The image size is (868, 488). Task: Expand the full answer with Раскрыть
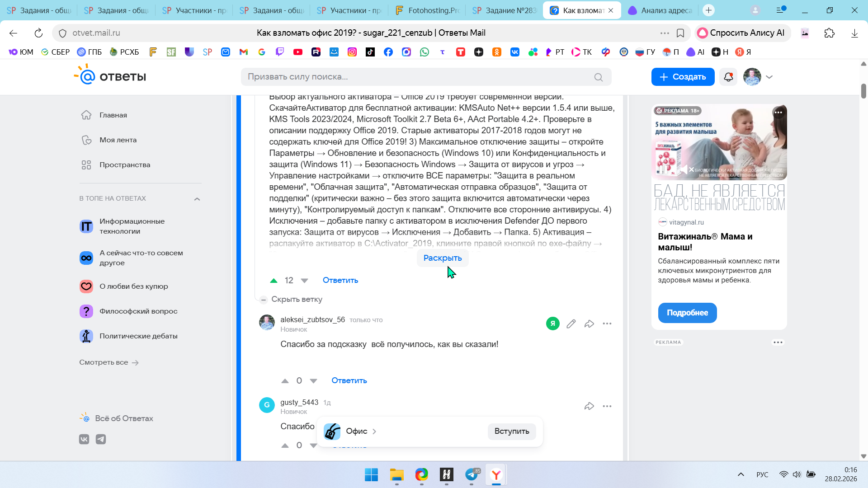pyautogui.click(x=442, y=258)
